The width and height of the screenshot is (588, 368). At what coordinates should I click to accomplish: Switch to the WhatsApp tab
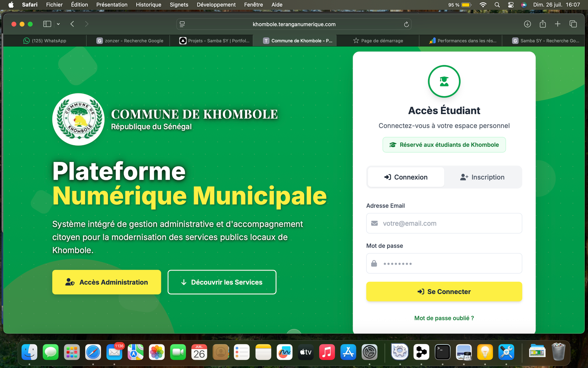click(45, 40)
